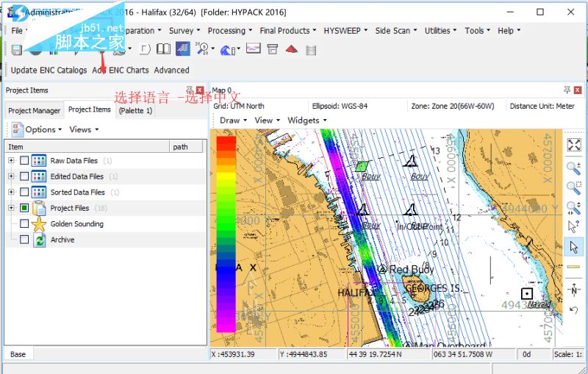The width and height of the screenshot is (588, 374).
Task: Select the magnifier pan/scroll zoom tool
Action: point(574,208)
